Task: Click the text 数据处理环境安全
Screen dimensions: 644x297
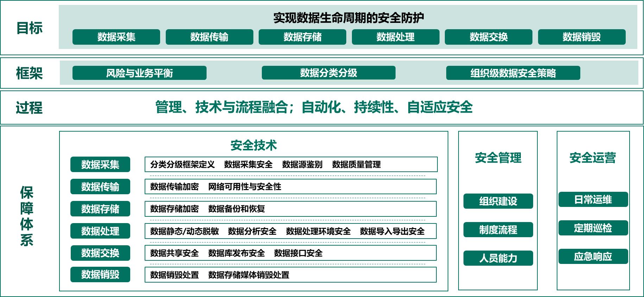Action: coord(318,231)
